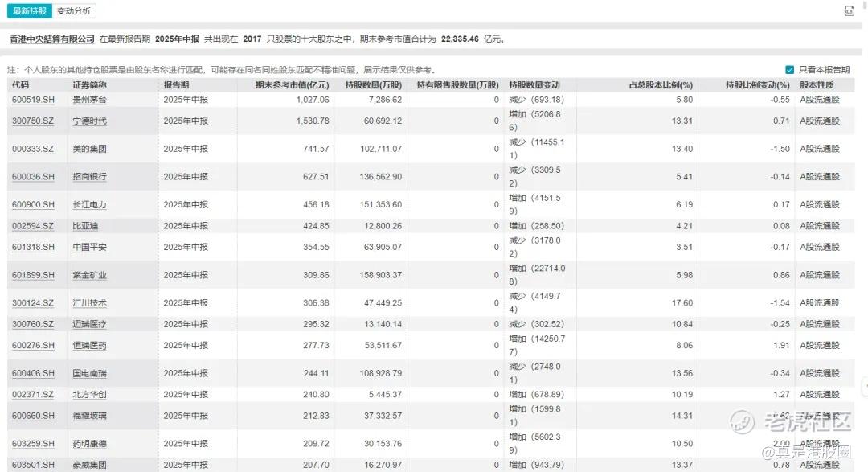Switch to 变动分析 tab
Image resolution: width=868 pixels, height=472 pixels.
74,11
